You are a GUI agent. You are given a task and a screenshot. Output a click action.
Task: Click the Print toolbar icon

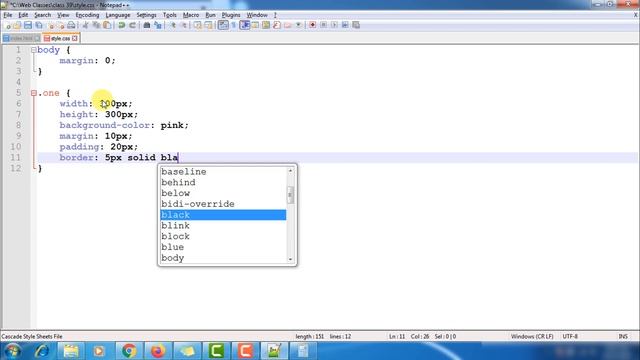coord(71,25)
